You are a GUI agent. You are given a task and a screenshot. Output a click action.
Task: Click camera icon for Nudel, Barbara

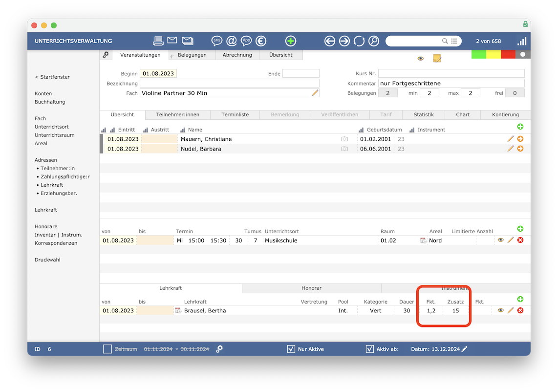click(x=344, y=149)
